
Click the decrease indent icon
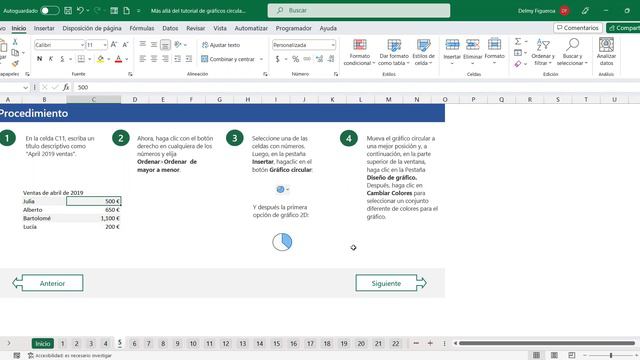pyautogui.click(x=178, y=59)
